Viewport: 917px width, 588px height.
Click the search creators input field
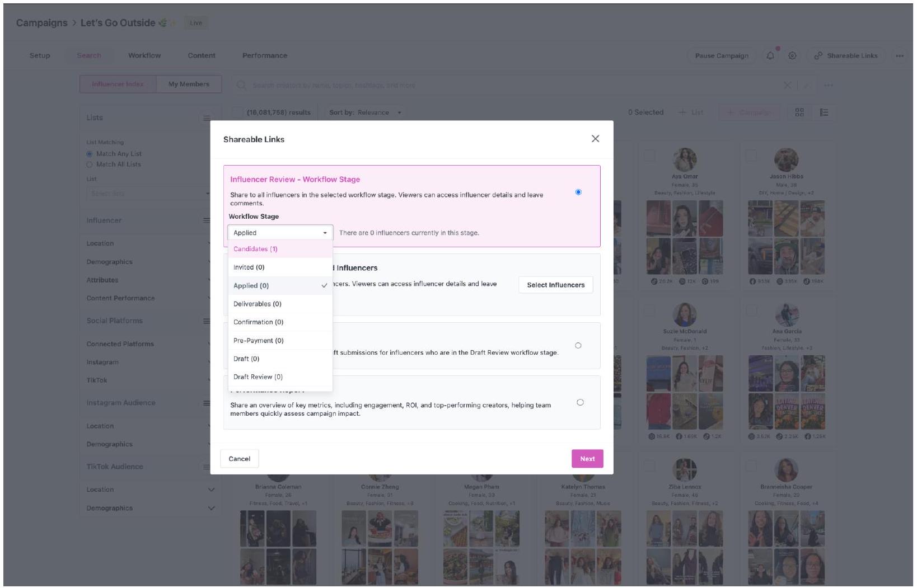click(x=504, y=85)
